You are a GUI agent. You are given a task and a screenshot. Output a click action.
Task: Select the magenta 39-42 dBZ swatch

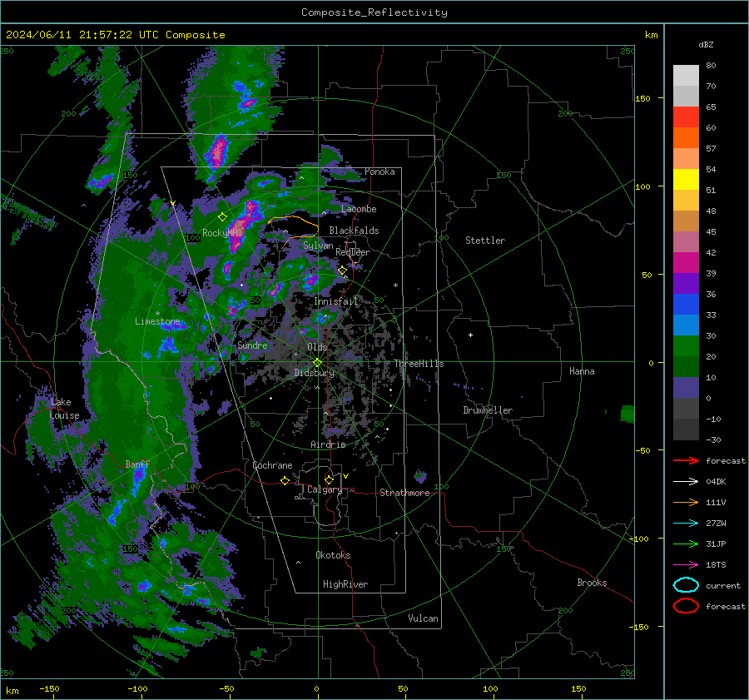click(x=686, y=262)
